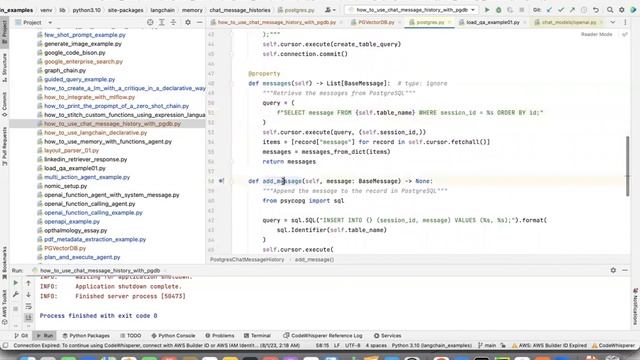Open the run configuration dropdown

tap(412, 10)
